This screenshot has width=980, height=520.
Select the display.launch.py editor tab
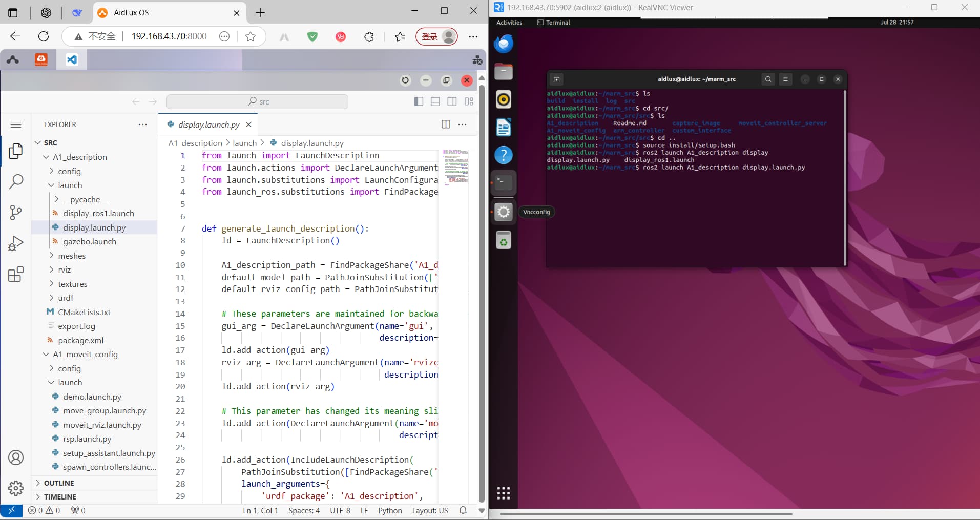[208, 124]
